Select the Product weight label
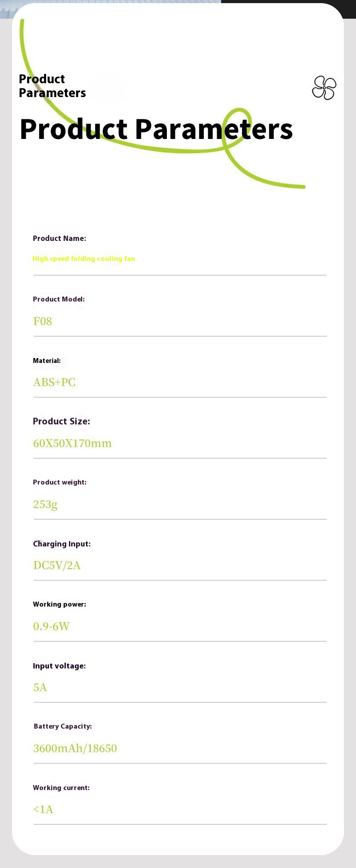Viewport: 356px width, 868px height. [60, 482]
